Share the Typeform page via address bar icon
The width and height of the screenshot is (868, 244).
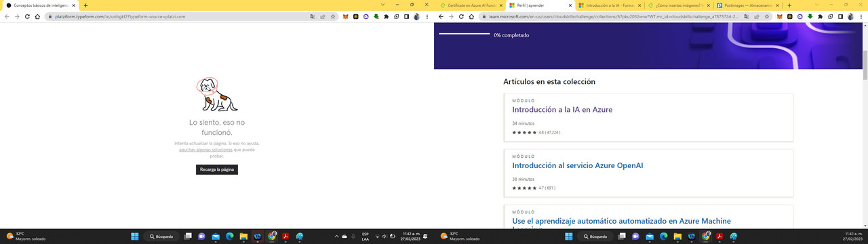pos(323,16)
